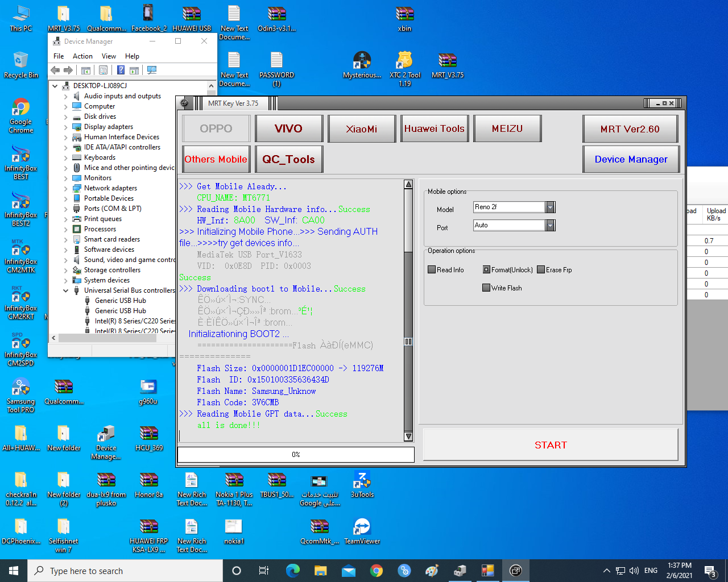
Task: Open the Honor 8a archive icon
Action: tap(149, 484)
